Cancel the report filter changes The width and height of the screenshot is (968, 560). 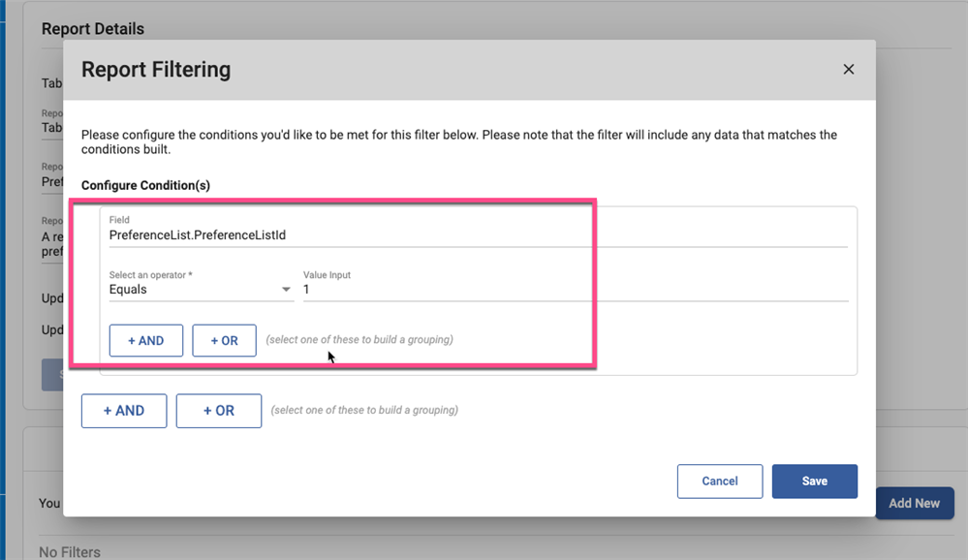click(719, 482)
